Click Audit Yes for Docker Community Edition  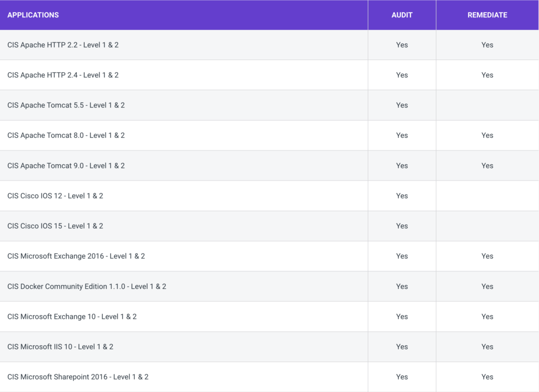coord(402,287)
